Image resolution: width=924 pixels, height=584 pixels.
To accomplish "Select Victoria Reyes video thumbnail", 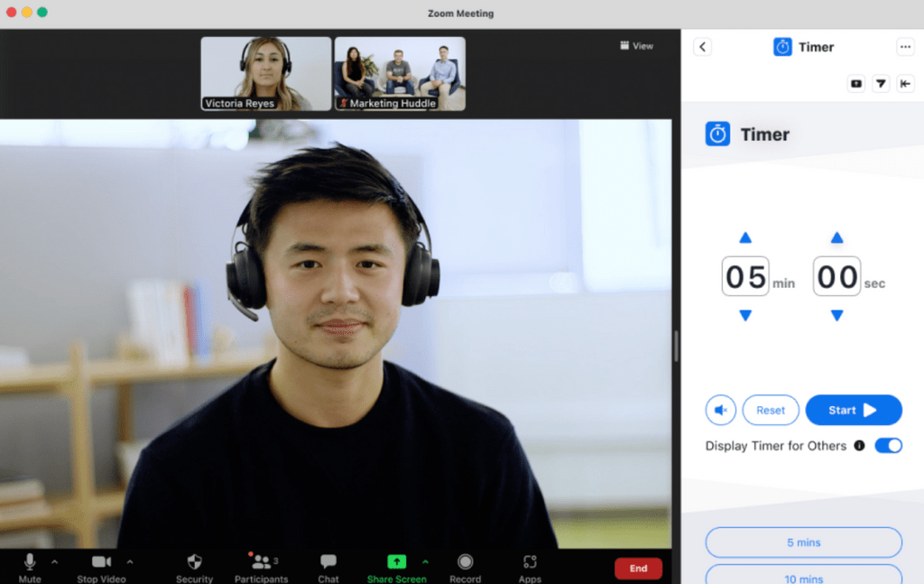I will [265, 73].
